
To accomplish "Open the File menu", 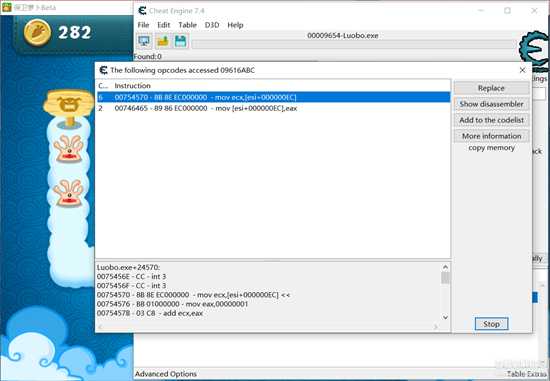I will click(x=143, y=25).
